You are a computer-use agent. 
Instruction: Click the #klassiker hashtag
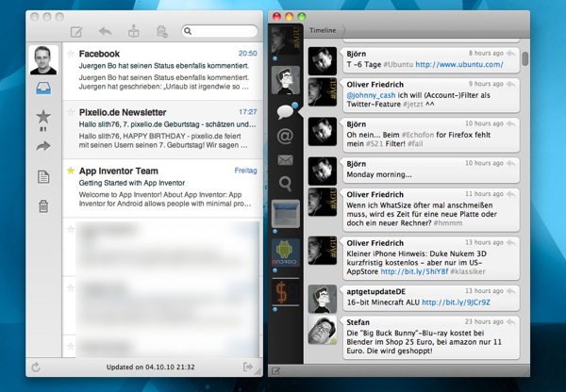(468, 271)
